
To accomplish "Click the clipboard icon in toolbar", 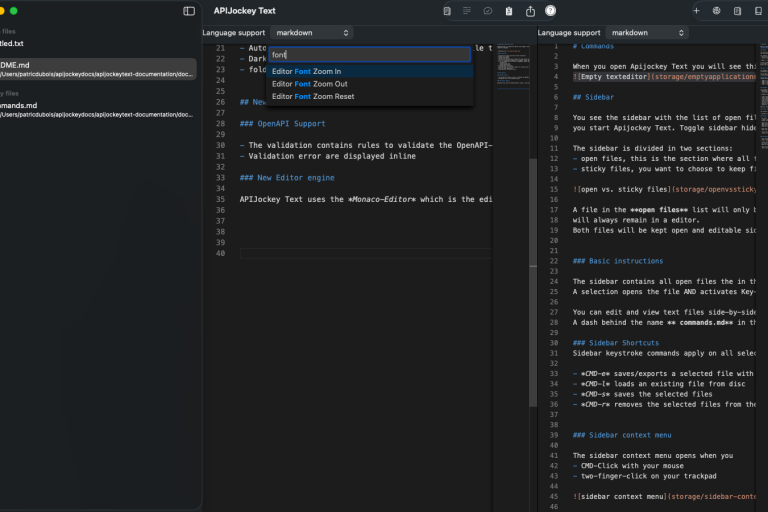I will pos(509,11).
